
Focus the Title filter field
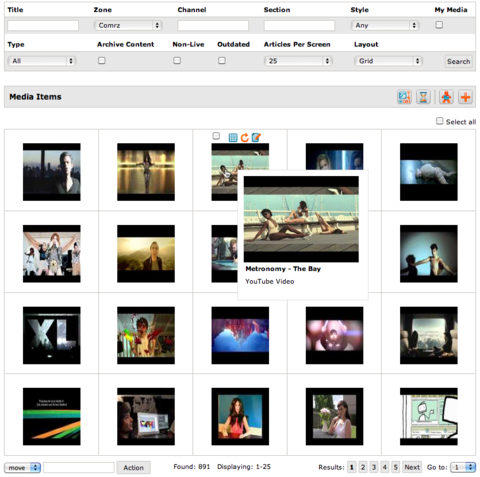tap(43, 26)
